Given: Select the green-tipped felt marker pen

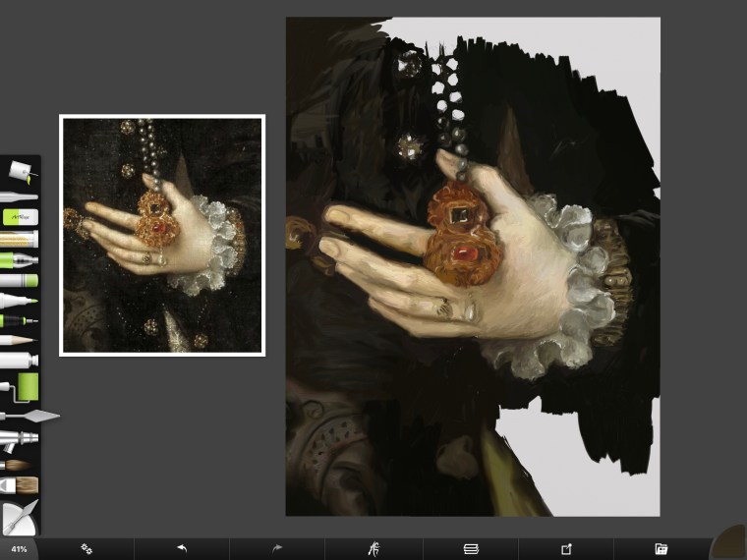Looking at the screenshot, I should [19, 301].
